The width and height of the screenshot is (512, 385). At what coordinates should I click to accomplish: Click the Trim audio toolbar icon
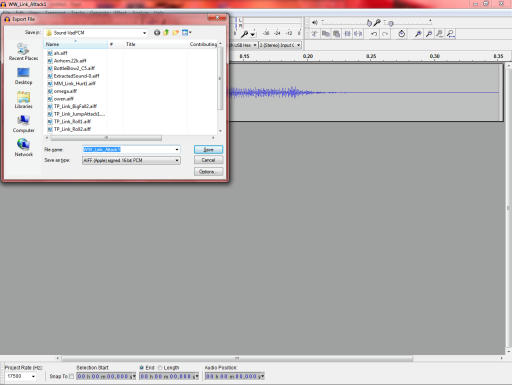[x=315, y=34]
